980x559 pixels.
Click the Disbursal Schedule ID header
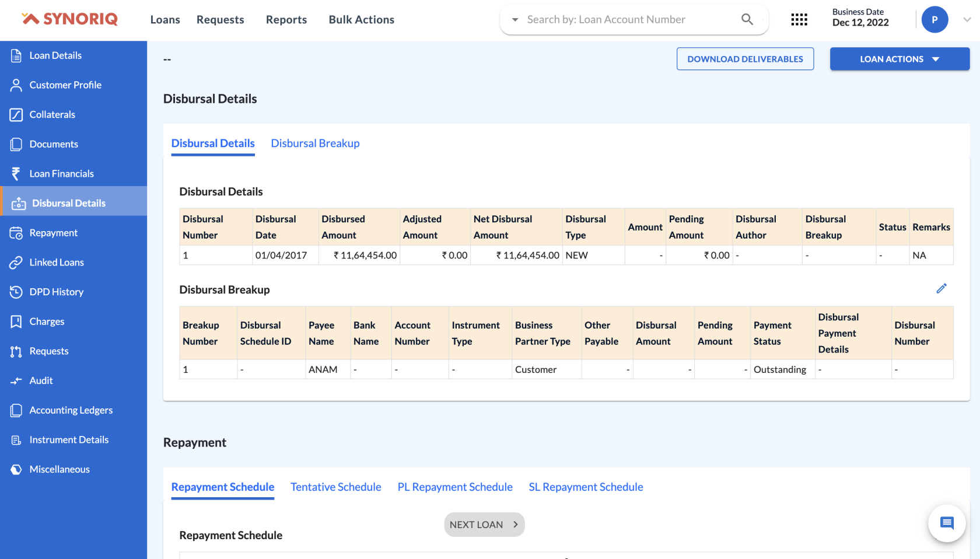271,333
